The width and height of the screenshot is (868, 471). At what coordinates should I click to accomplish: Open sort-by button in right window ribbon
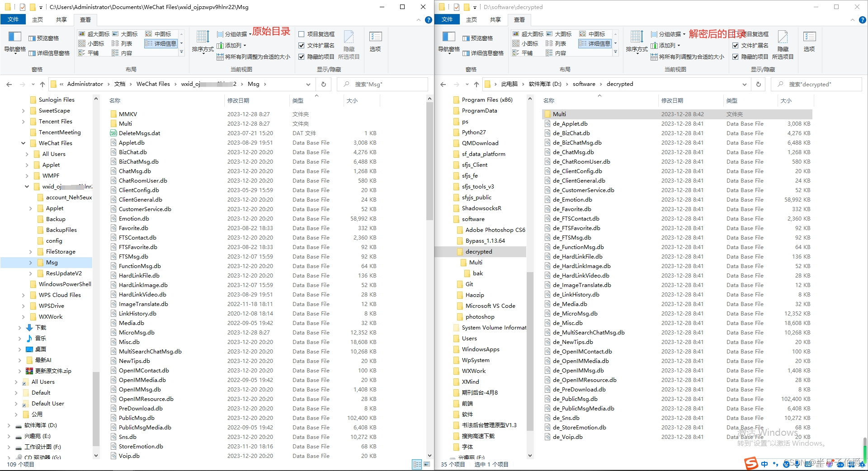(637, 42)
